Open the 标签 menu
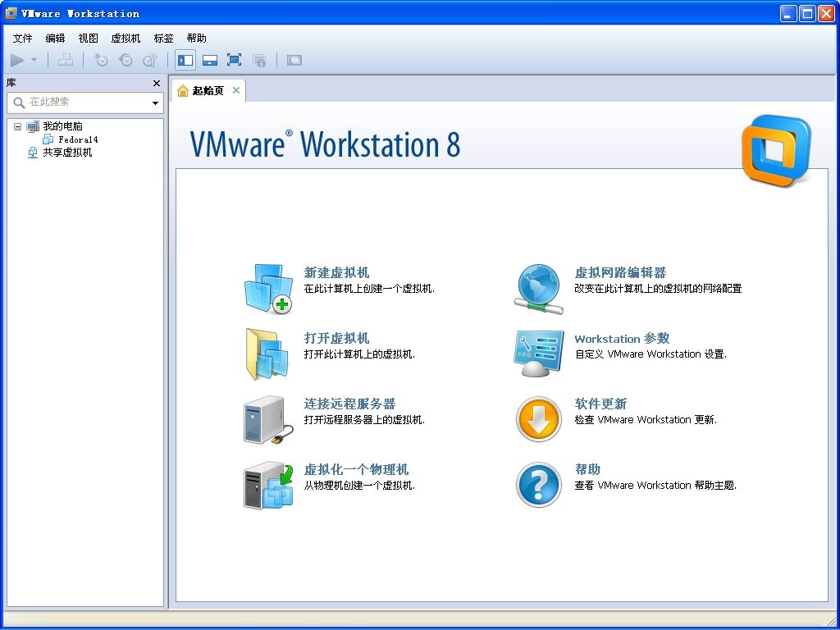Image resolution: width=840 pixels, height=630 pixels. coord(163,38)
